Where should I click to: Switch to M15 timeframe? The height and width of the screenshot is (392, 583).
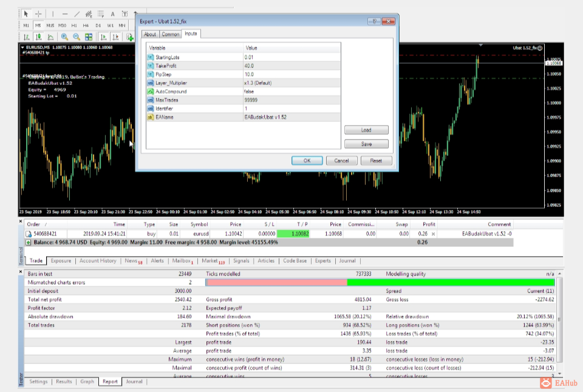pos(50,25)
